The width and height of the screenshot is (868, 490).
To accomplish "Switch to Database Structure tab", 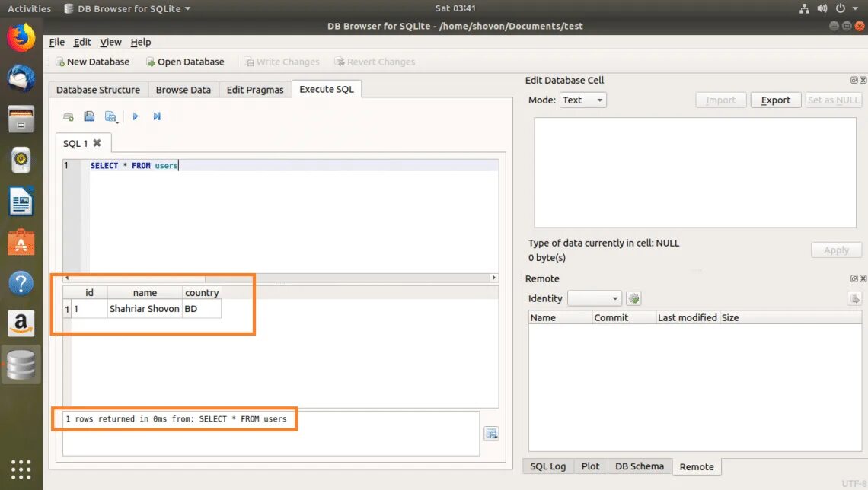I will point(98,90).
